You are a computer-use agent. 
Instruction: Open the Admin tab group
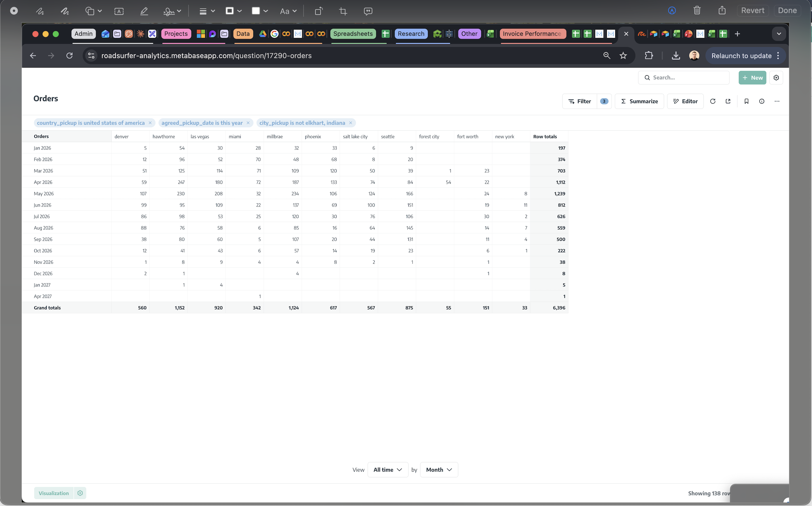(83, 34)
